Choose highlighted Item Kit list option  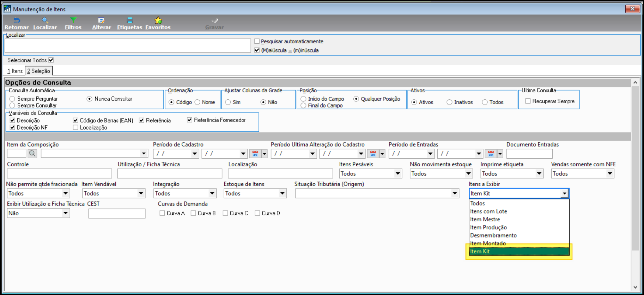[519, 251]
